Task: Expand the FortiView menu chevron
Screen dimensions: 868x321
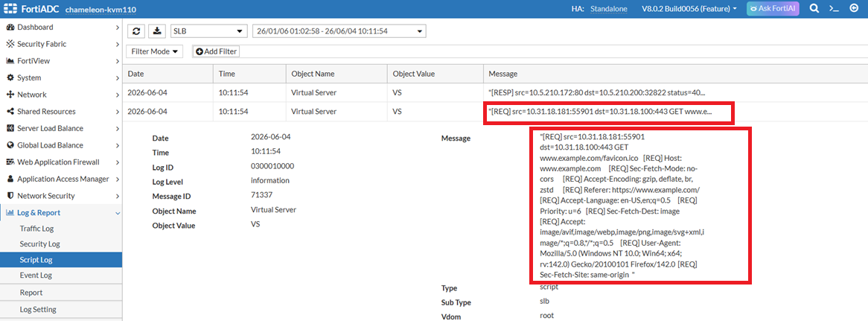Action: 118,61
